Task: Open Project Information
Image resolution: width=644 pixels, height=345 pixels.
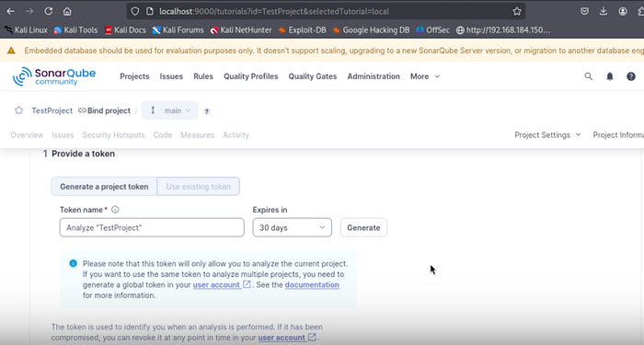Action: coord(618,135)
